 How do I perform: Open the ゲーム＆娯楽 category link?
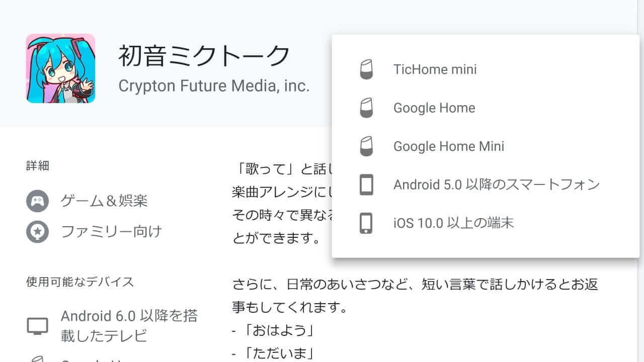(x=104, y=202)
